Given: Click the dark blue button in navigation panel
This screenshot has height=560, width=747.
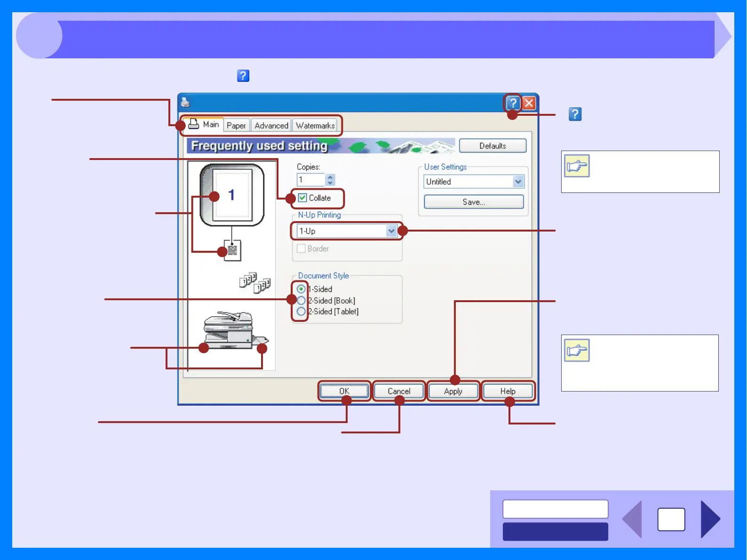Looking at the screenshot, I should (x=555, y=532).
